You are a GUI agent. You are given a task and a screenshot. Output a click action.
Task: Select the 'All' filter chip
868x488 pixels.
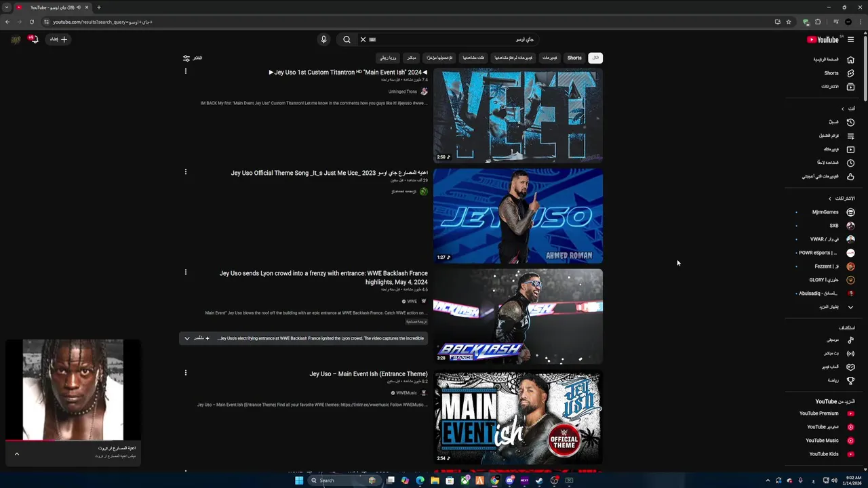pyautogui.click(x=595, y=58)
